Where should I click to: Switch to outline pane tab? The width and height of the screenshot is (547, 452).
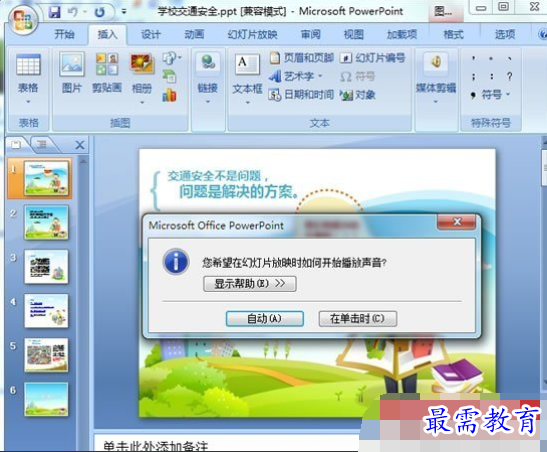click(42, 144)
